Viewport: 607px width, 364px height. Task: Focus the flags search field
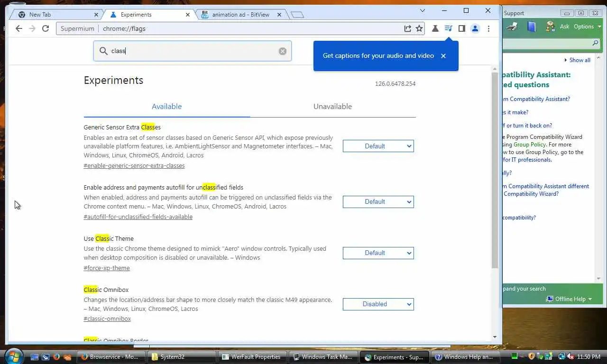(192, 51)
